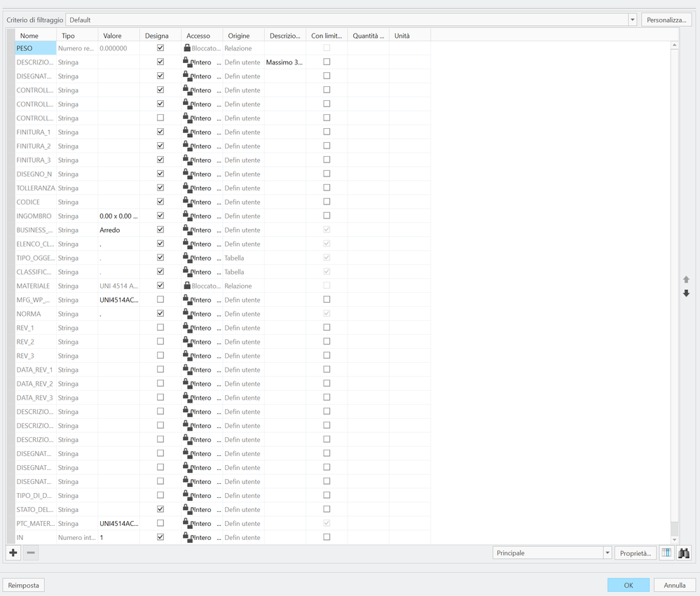This screenshot has height=596, width=700.
Task: Click the Unità column header
Action: [x=410, y=36]
